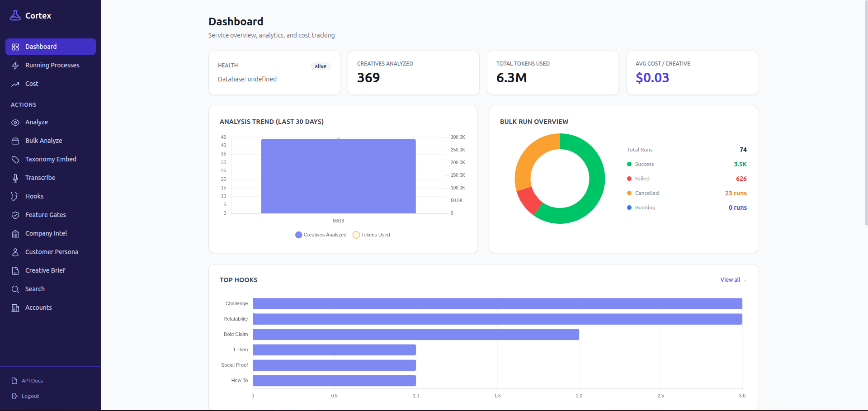Click the Challenge bar in Top Hooks
The image size is (868, 411).
[x=497, y=304]
